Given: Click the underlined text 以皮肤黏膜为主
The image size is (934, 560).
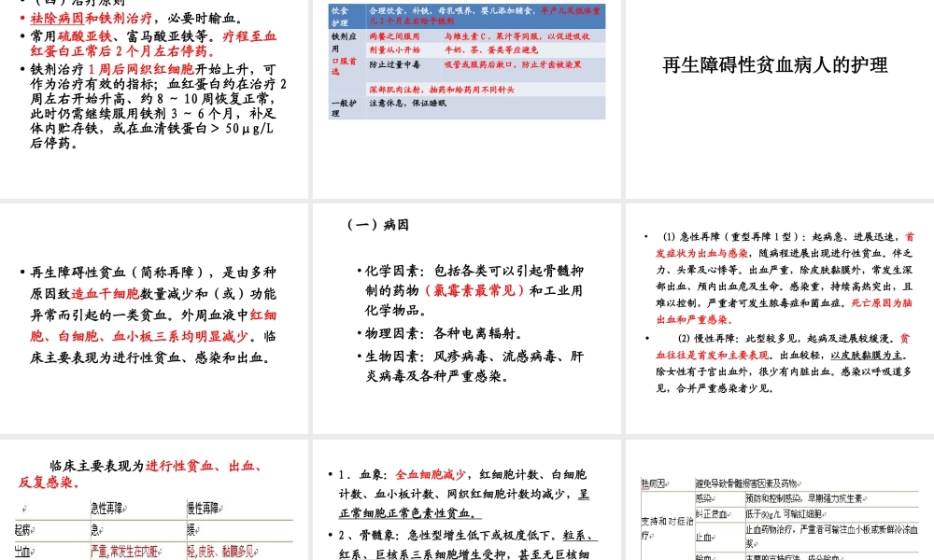Looking at the screenshot, I should (867, 355).
